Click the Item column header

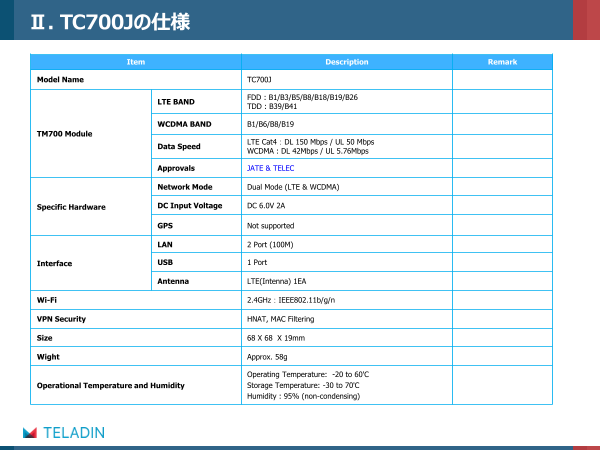[136, 62]
